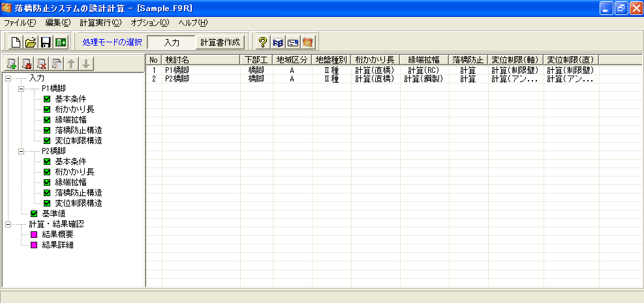Click the insert item icon with red arrow
The width and height of the screenshot is (644, 303).
tap(27, 64)
